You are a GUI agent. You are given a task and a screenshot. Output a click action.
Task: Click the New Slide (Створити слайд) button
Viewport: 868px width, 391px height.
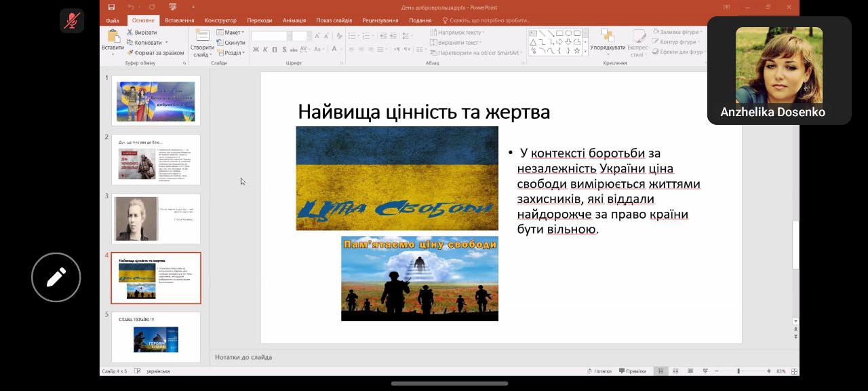[x=202, y=41]
